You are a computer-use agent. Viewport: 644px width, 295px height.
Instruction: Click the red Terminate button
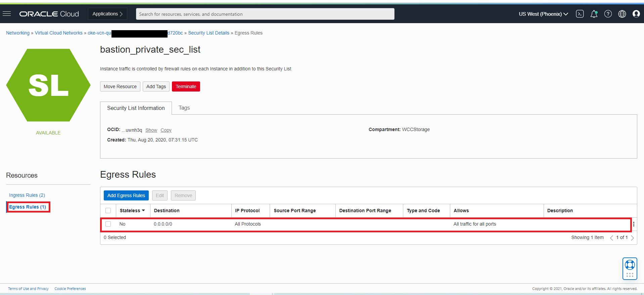pos(186,86)
